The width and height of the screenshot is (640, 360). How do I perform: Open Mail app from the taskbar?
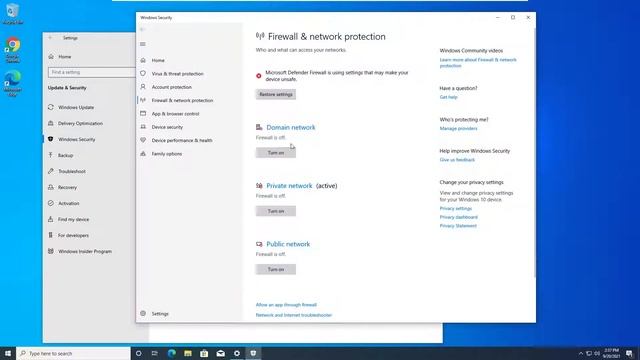(x=220, y=353)
